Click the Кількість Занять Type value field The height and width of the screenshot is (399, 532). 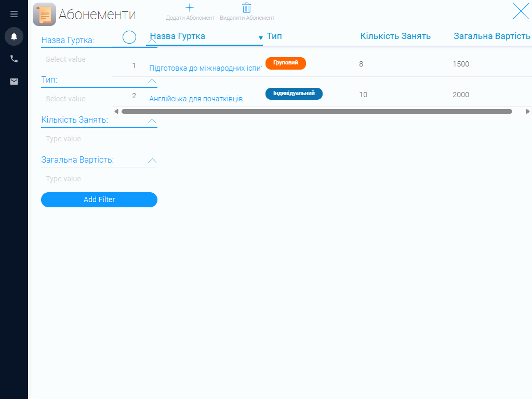[99, 139]
